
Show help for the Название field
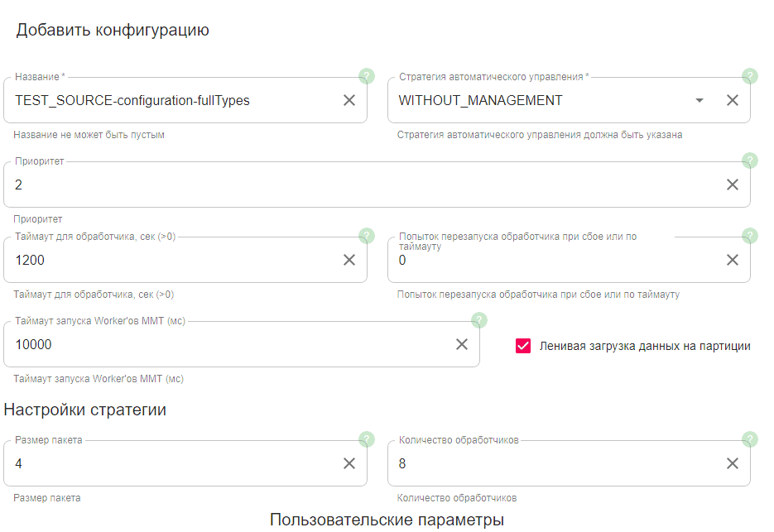(x=367, y=76)
